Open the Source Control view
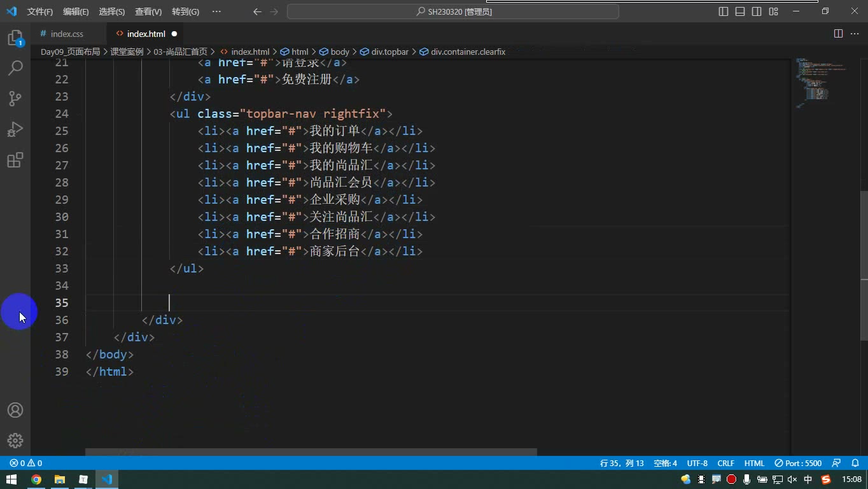Viewport: 868px width, 489px height. pyautogui.click(x=15, y=98)
